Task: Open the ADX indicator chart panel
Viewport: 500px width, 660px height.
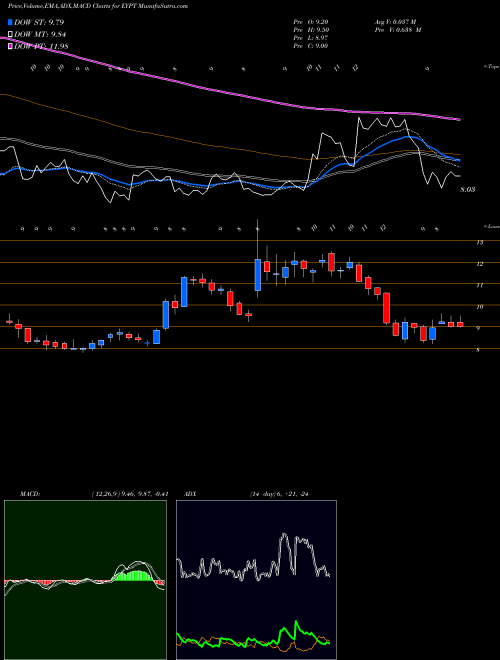Action: coord(256,580)
